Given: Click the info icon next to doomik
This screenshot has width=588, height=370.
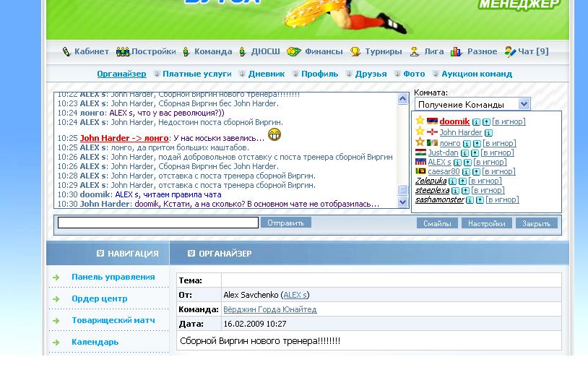Looking at the screenshot, I should tap(476, 122).
